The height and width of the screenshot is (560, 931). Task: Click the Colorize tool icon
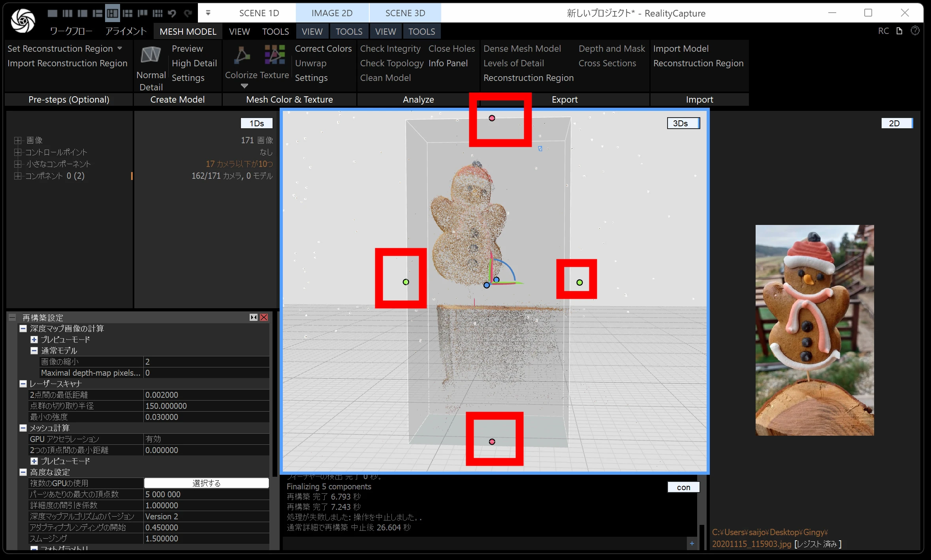point(242,55)
